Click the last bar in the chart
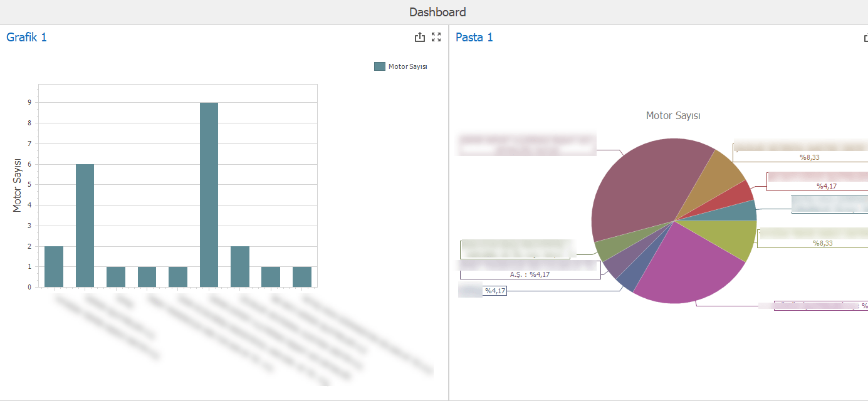 (301, 277)
